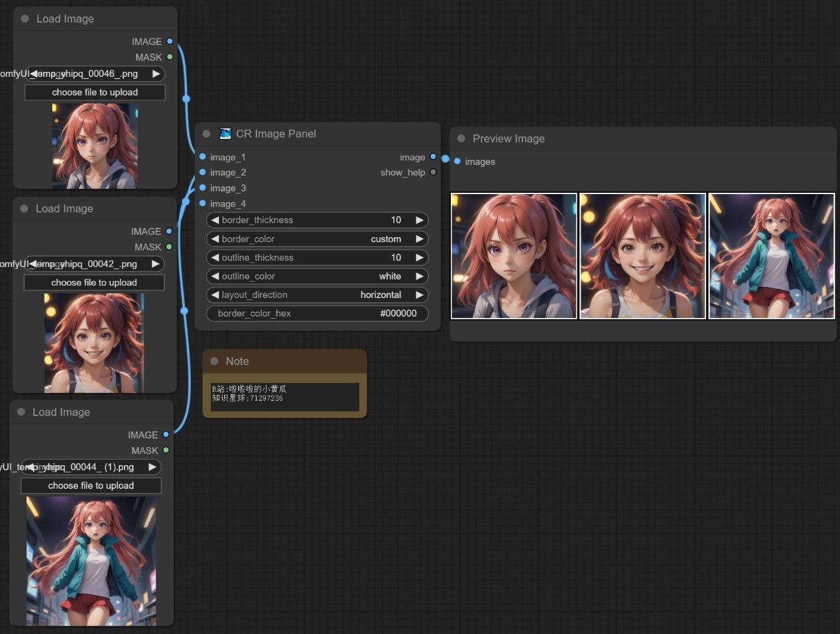Click choose file to upload for 00046 image
Image resolution: width=840 pixels, height=634 pixels.
95,93
